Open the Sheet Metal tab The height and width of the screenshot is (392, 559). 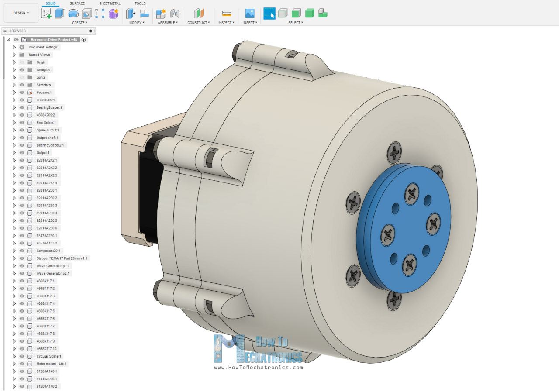(109, 3)
